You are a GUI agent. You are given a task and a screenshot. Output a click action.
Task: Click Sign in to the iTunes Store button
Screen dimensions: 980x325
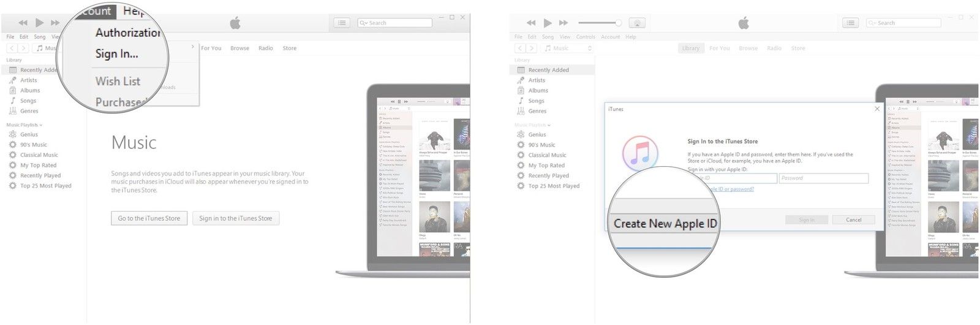[x=236, y=218]
